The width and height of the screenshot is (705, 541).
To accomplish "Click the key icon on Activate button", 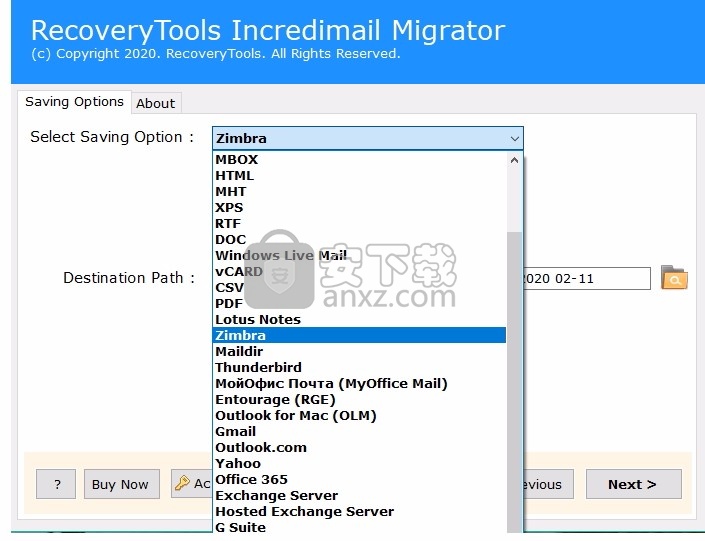I will (x=182, y=483).
